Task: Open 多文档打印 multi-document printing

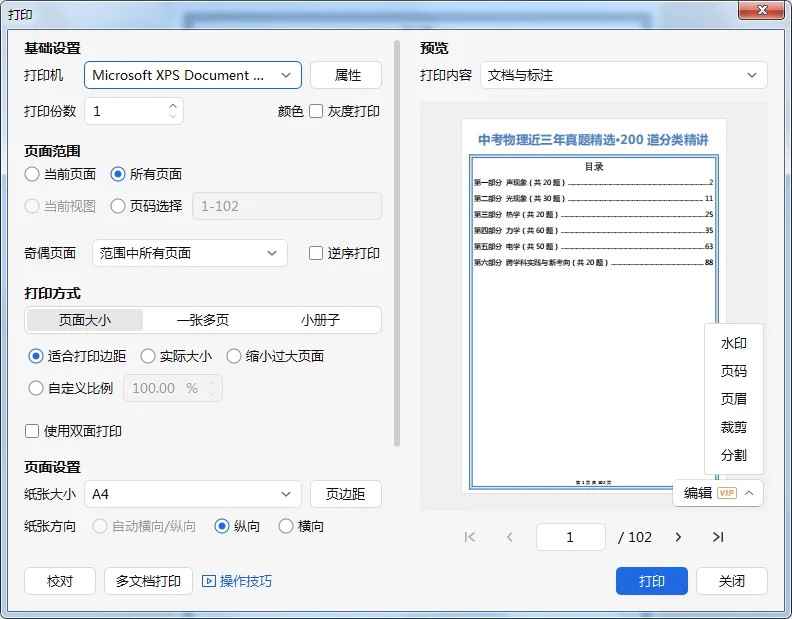Action: click(148, 581)
